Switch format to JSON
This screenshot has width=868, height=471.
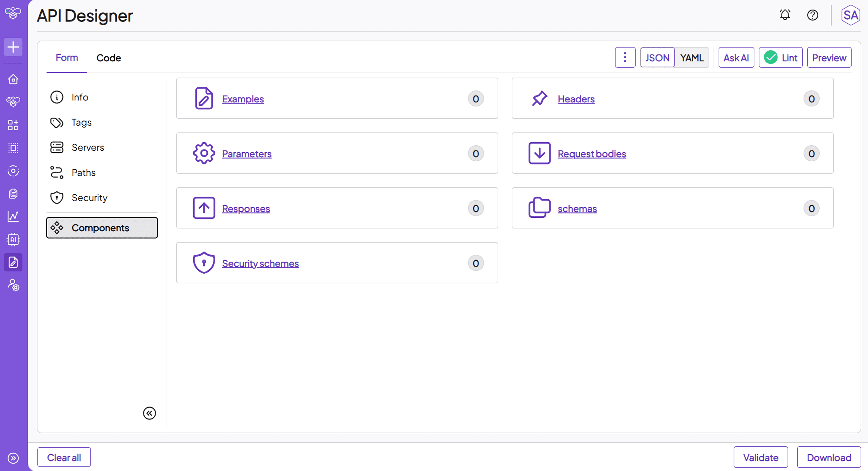(657, 58)
